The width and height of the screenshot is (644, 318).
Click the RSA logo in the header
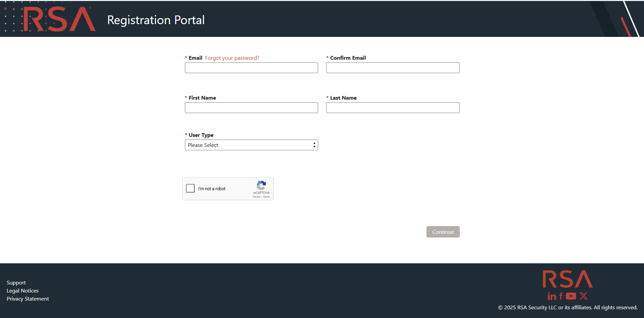(x=59, y=19)
